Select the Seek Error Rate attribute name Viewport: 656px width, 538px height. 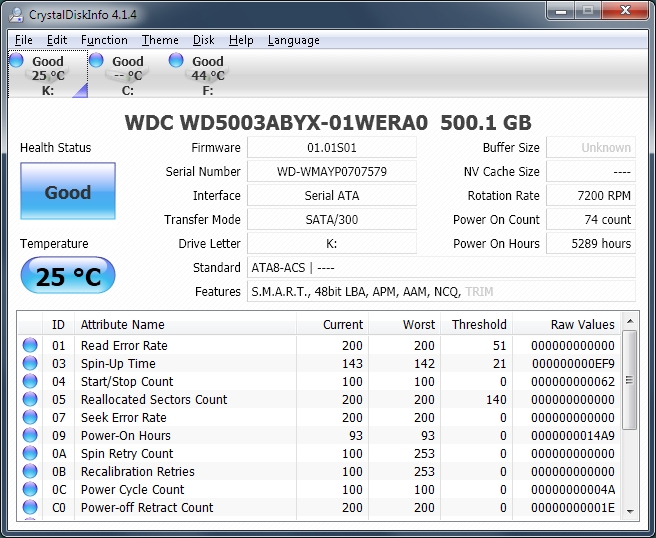(123, 417)
